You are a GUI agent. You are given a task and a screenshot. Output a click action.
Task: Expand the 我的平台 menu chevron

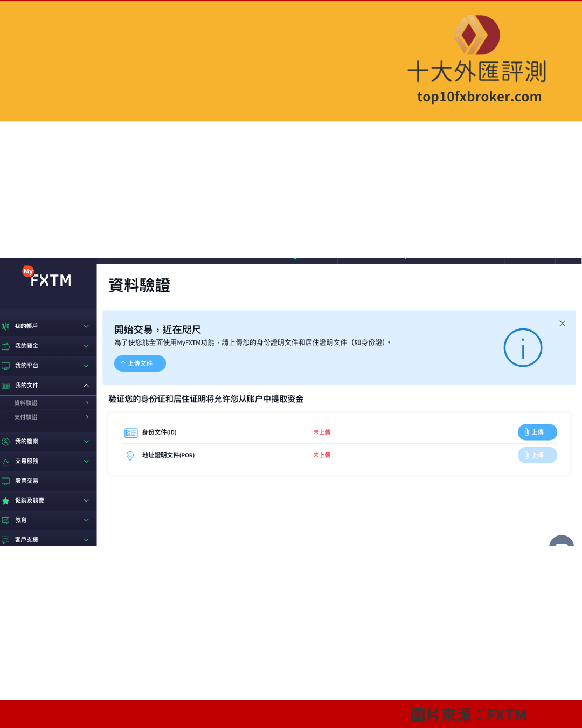pos(86,366)
